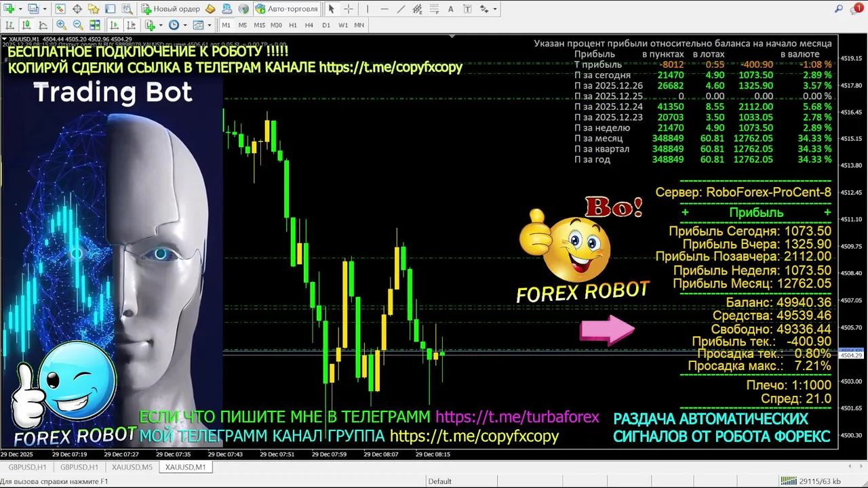Select the Text tool (A)
This screenshot has width=868, height=488.
(x=451, y=9)
